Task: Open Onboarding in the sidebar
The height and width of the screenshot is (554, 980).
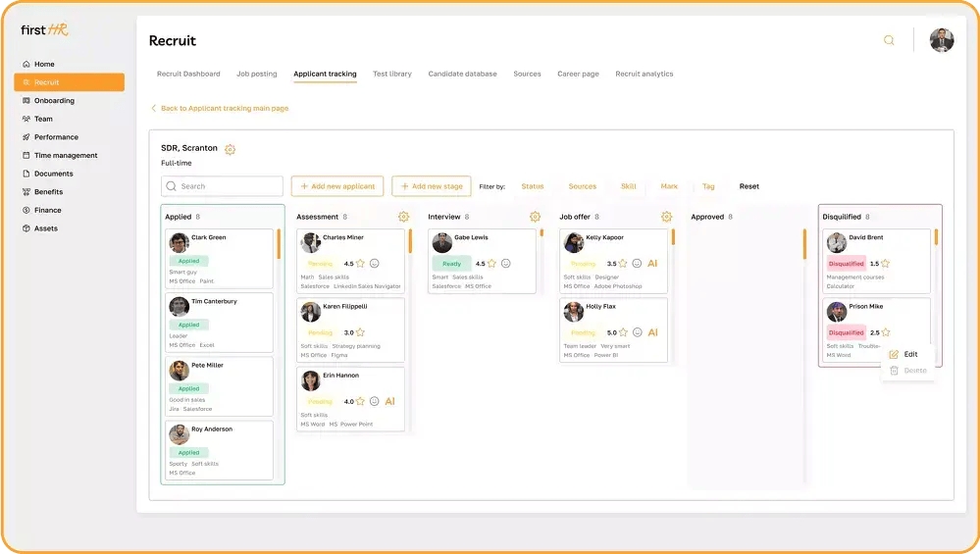Action: click(x=54, y=101)
